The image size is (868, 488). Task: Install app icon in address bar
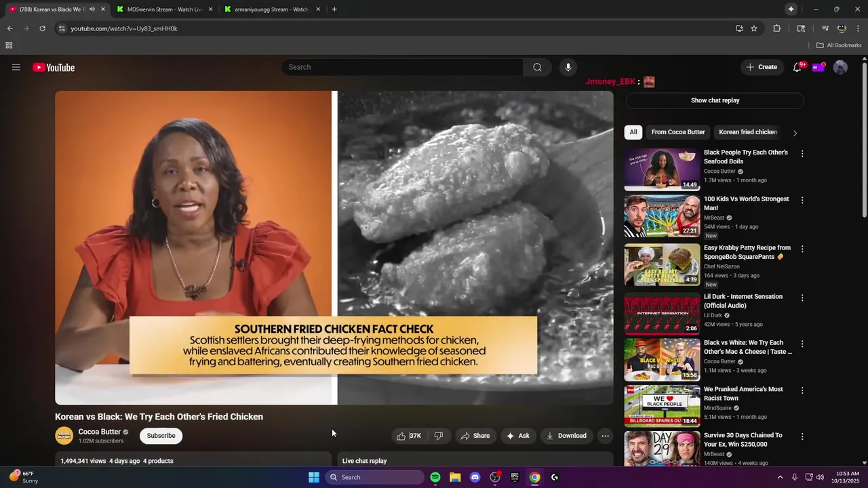(739, 28)
